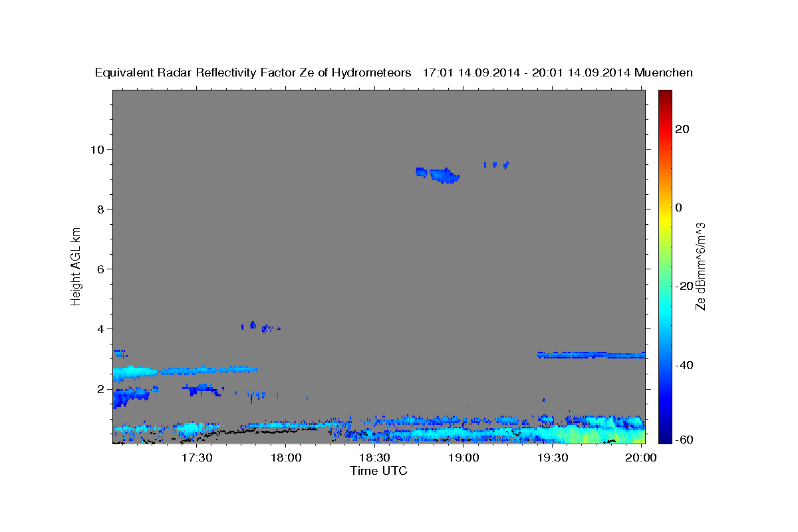Click the high cloud echo near 9 km
The width and height of the screenshot is (798, 532).
coord(438,175)
